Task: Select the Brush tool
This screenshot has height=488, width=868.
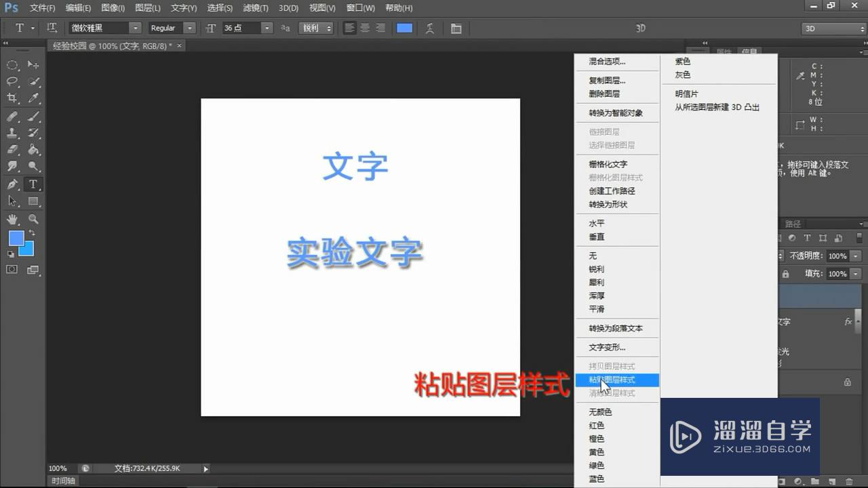Action: pyautogui.click(x=33, y=117)
